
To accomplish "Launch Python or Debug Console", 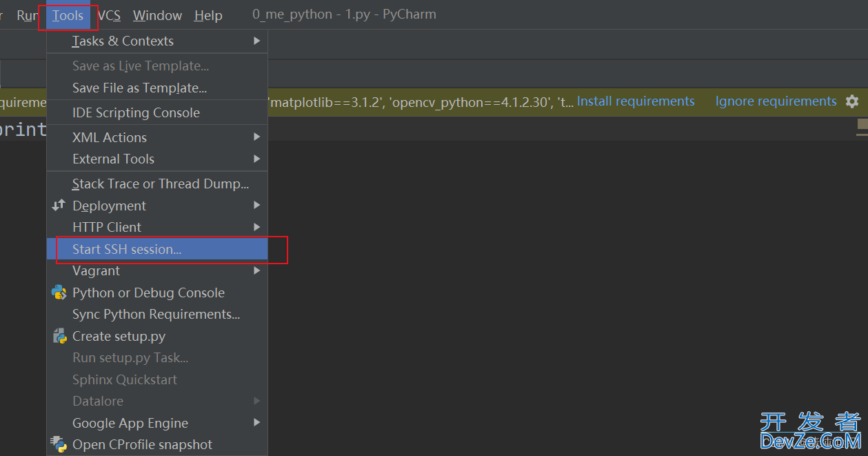I will click(x=157, y=293).
